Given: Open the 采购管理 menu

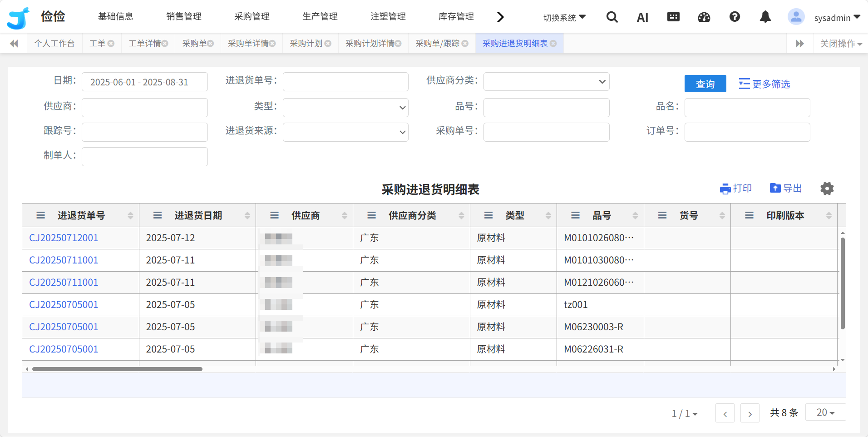Looking at the screenshot, I should pyautogui.click(x=252, y=17).
